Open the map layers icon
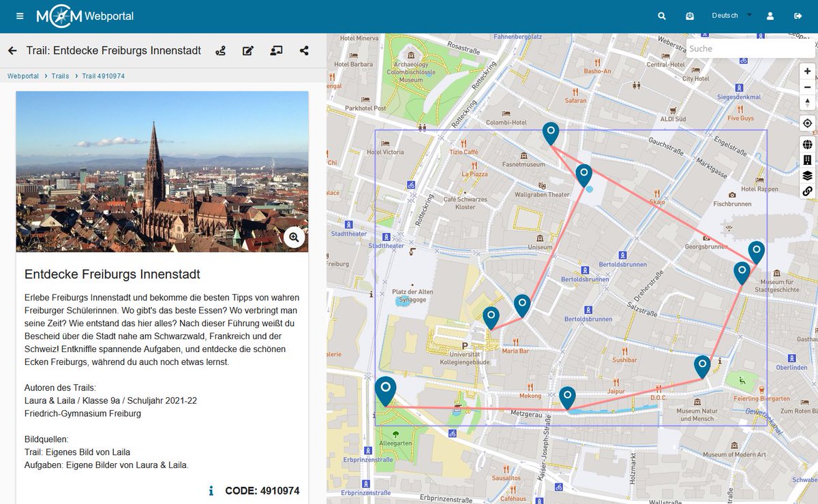The height and width of the screenshot is (504, 818). pos(807,176)
